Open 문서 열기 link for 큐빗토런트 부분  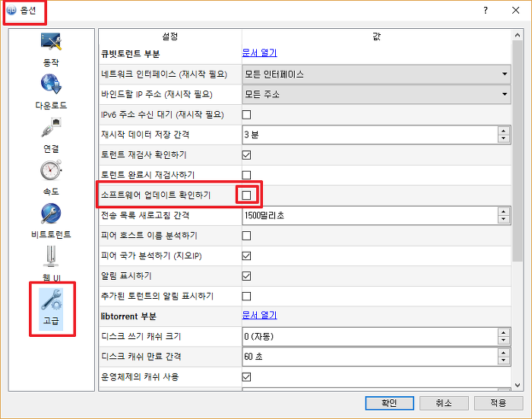click(x=260, y=53)
